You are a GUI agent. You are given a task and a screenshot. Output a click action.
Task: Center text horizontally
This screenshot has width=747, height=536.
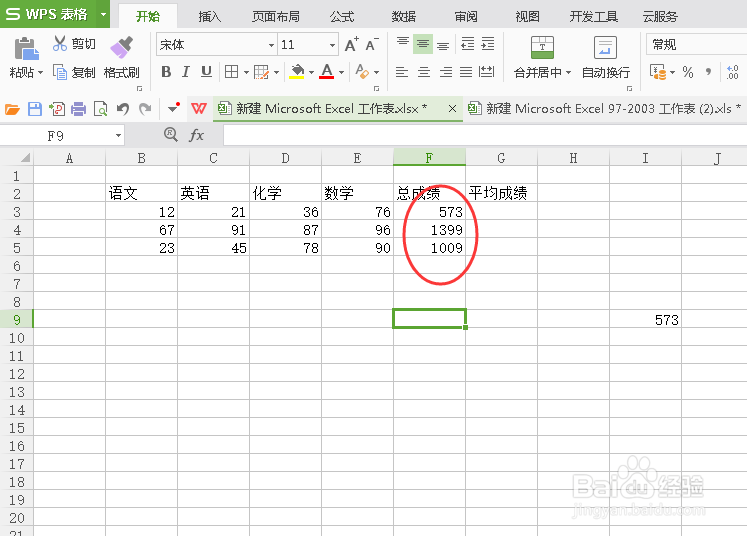point(424,72)
